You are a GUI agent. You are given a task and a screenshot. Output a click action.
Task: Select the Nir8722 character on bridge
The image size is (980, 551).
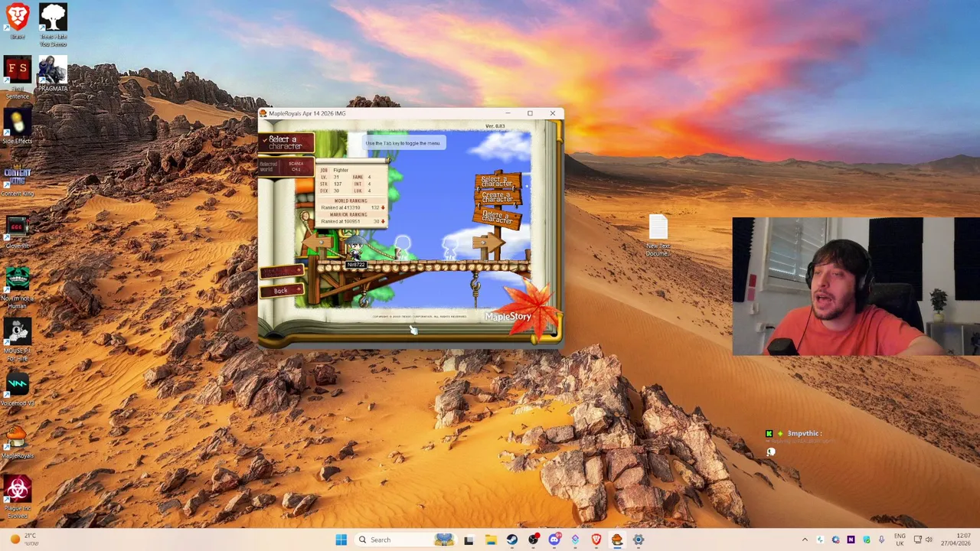pos(355,249)
